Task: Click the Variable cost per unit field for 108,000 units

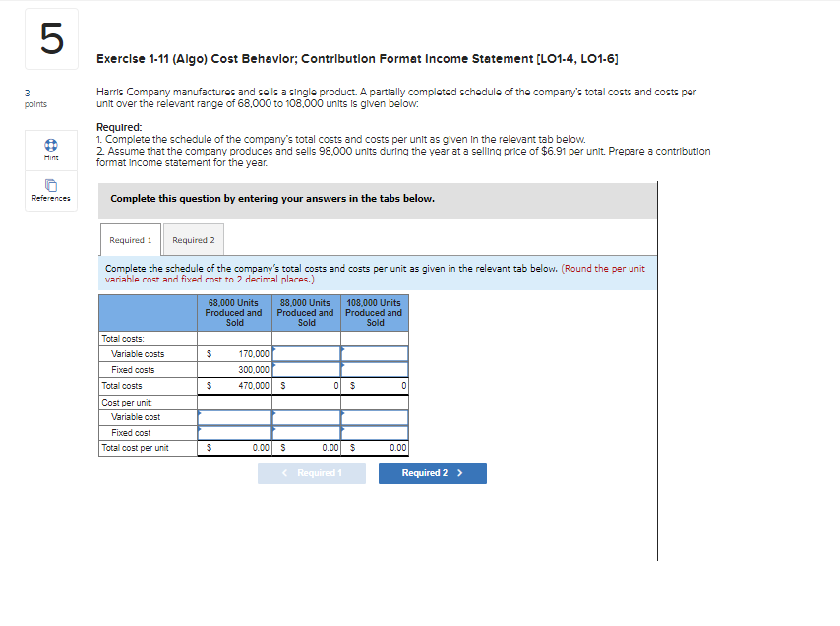Action: pos(375,416)
